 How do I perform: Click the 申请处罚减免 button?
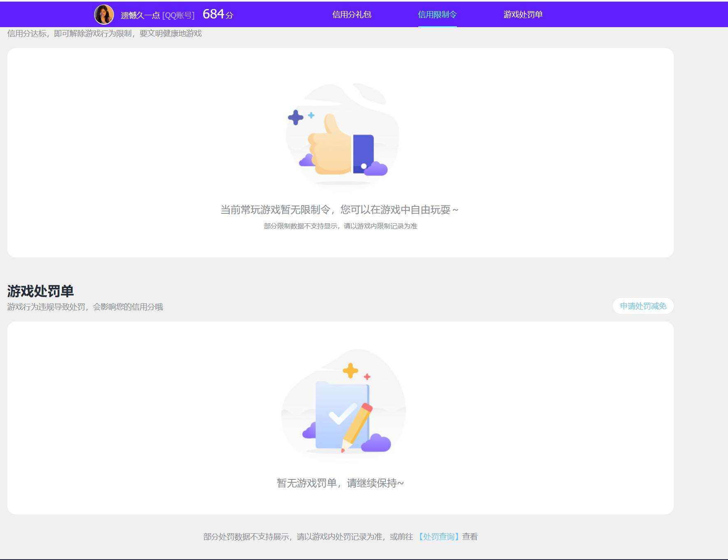pos(643,306)
